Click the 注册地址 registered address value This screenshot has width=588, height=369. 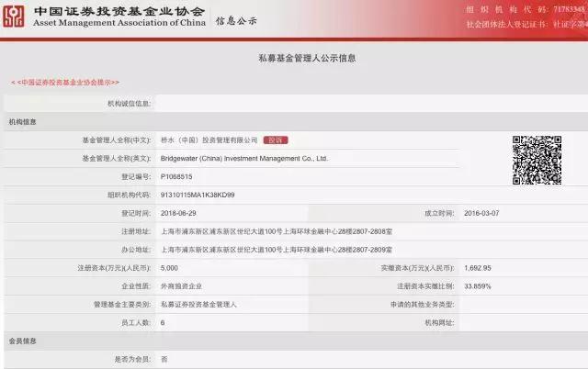tap(277, 231)
